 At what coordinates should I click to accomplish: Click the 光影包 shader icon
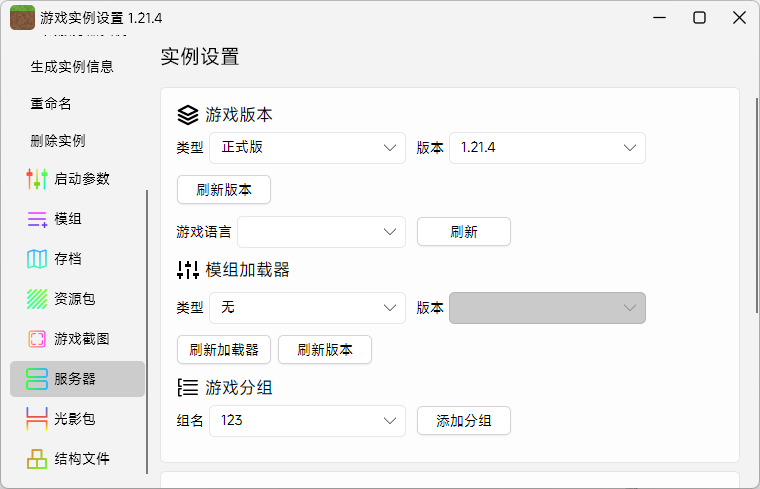37,419
